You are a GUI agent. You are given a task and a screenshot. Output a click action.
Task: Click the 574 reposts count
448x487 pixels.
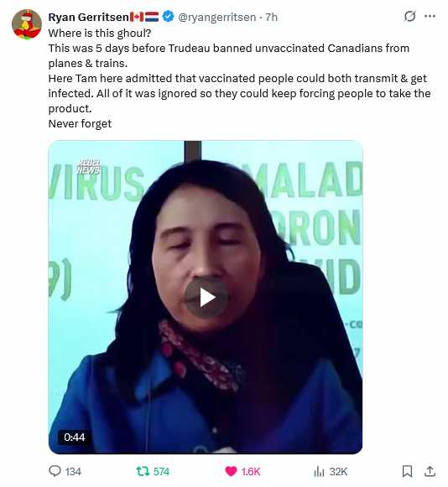[x=161, y=472]
